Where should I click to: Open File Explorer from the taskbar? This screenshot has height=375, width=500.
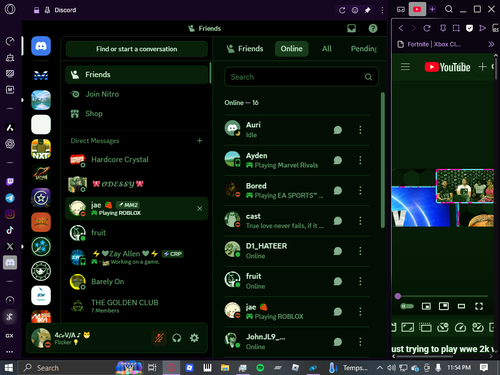[x=225, y=368]
